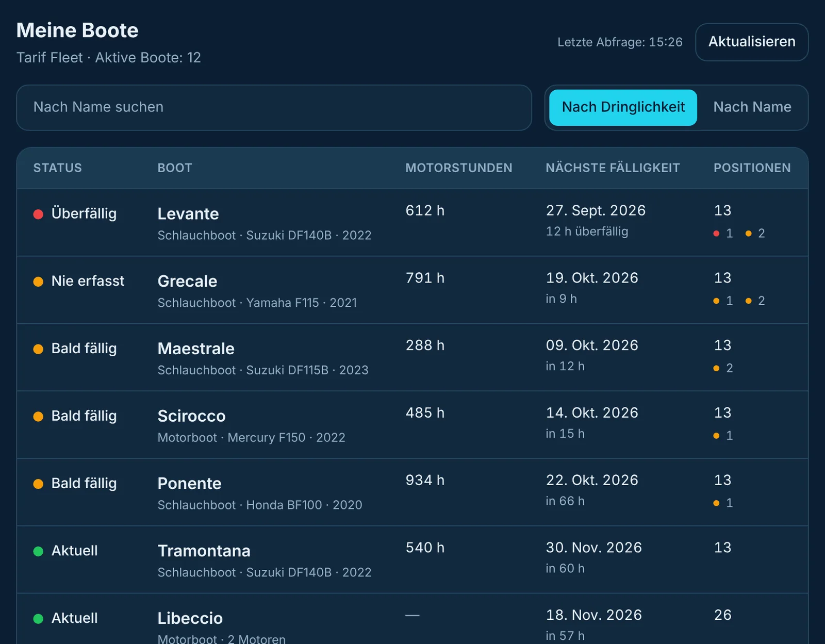Focus the Nach Name suchen search field
The width and height of the screenshot is (825, 644).
click(x=274, y=107)
